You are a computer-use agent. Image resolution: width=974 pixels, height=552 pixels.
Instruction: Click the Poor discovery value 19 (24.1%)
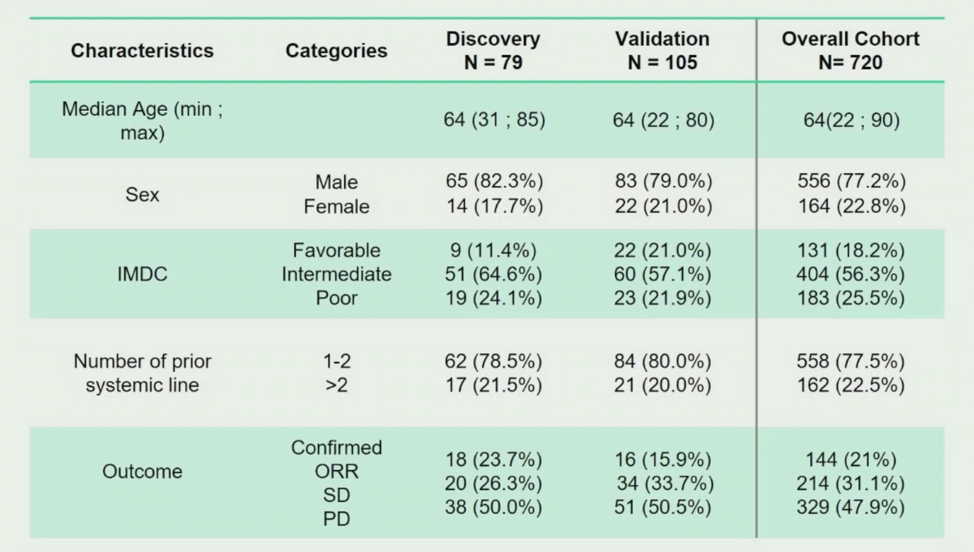tap(494, 298)
